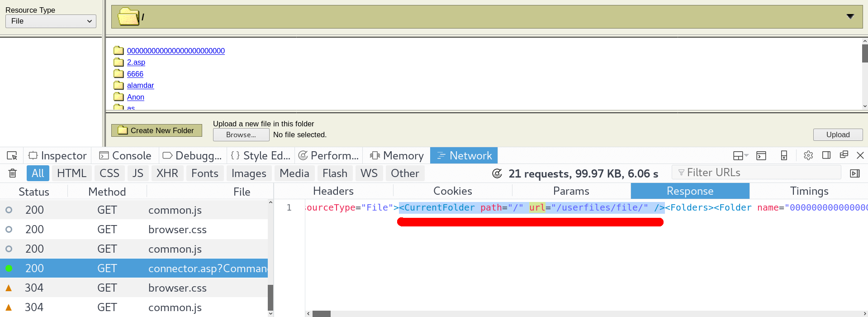The height and width of the screenshot is (317, 868).
Task: Open the Headers tab
Action: [333, 191]
